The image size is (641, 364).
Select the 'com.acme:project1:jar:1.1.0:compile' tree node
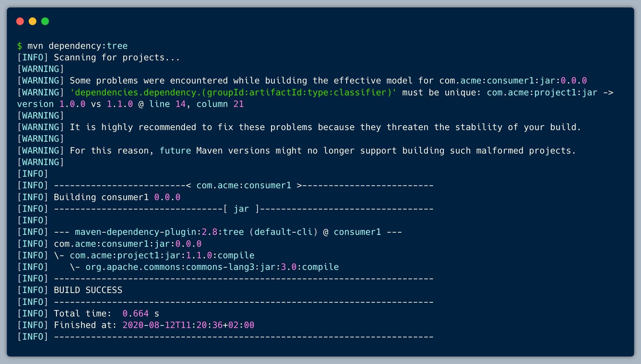pyautogui.click(x=162, y=255)
